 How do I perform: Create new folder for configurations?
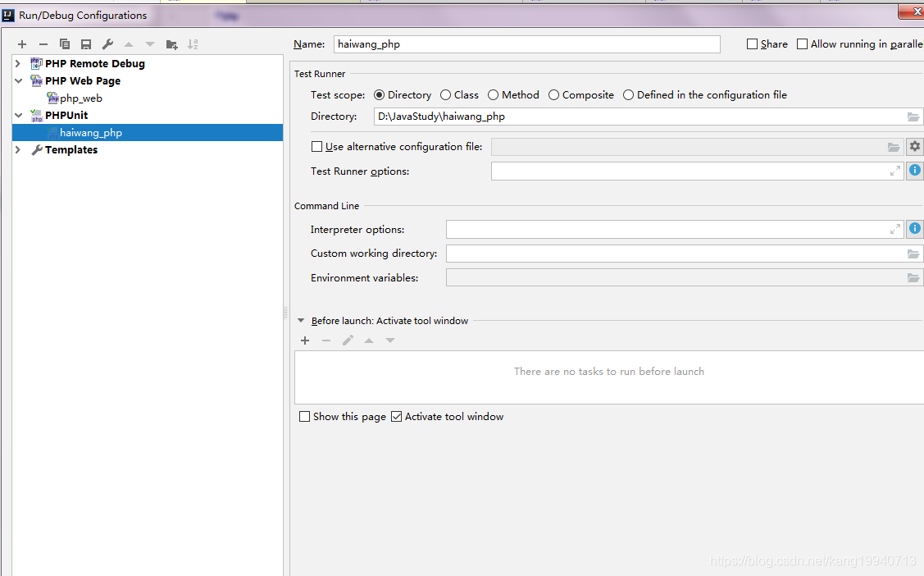[171, 44]
